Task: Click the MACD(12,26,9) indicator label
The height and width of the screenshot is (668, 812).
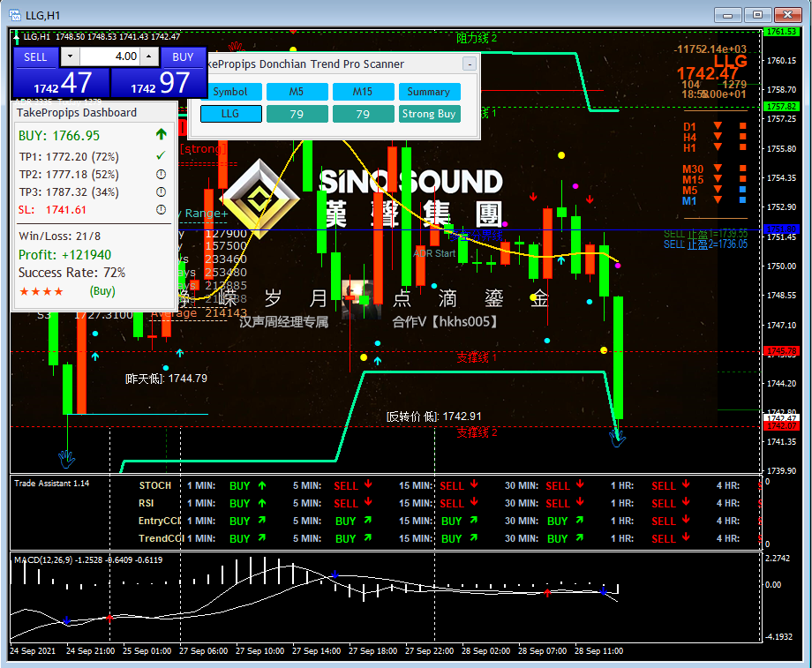Action: 88,559
